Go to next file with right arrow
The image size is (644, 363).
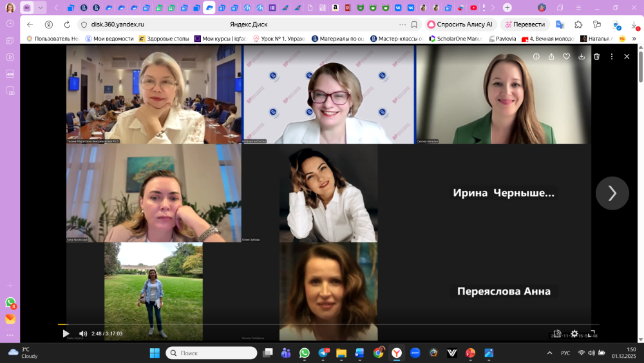click(612, 193)
